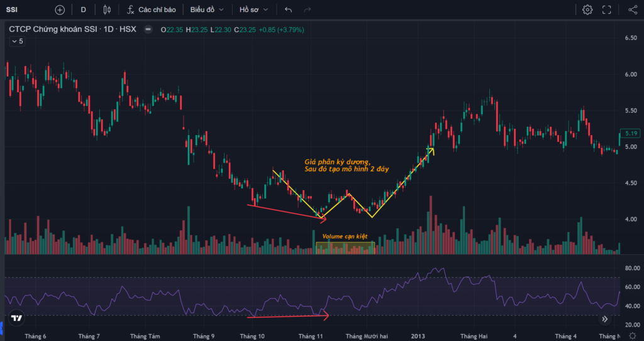Share the chart using share icon
The width and height of the screenshot is (644, 341).
(x=633, y=10)
